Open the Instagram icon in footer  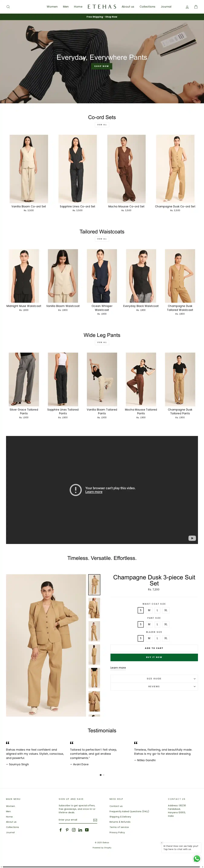point(74,830)
